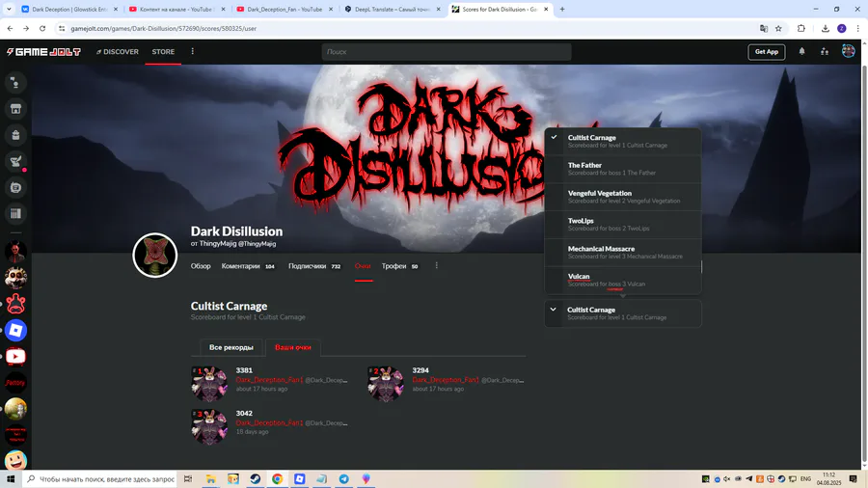Switch to the Очки tab

point(364,266)
